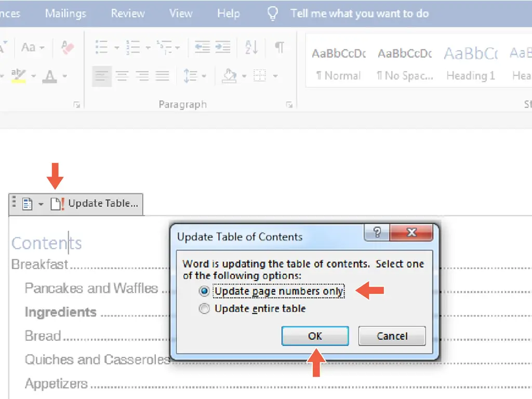Toggle align left paragraph button
Image resolution: width=532 pixels, height=399 pixels.
[102, 76]
